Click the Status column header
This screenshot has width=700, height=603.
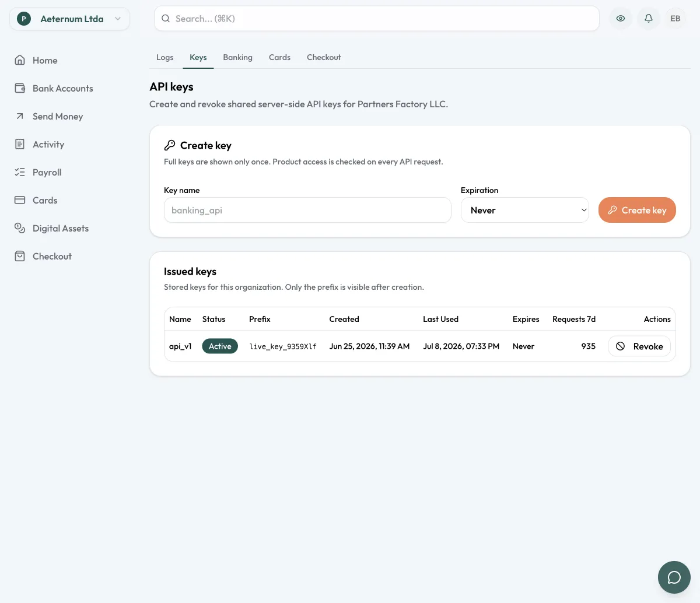213,319
